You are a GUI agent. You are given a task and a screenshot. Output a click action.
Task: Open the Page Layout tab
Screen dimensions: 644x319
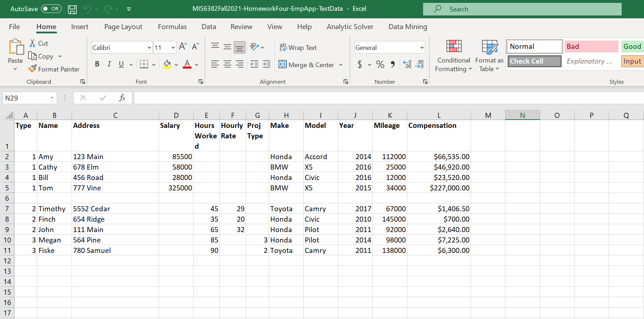(123, 27)
